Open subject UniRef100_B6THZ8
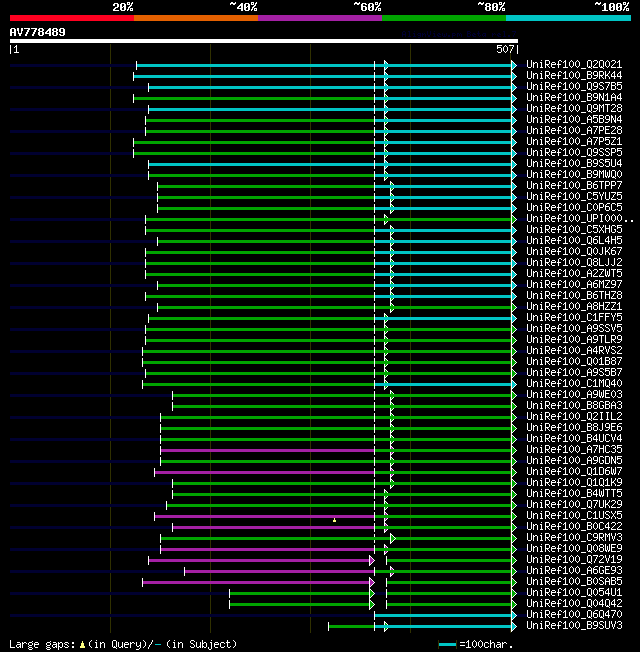Image resolution: width=640 pixels, height=652 pixels. click(574, 295)
